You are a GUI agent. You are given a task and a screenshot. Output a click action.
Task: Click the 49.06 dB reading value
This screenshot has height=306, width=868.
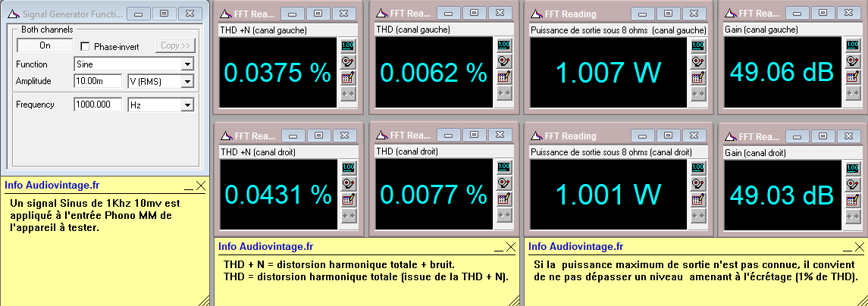coord(782,72)
